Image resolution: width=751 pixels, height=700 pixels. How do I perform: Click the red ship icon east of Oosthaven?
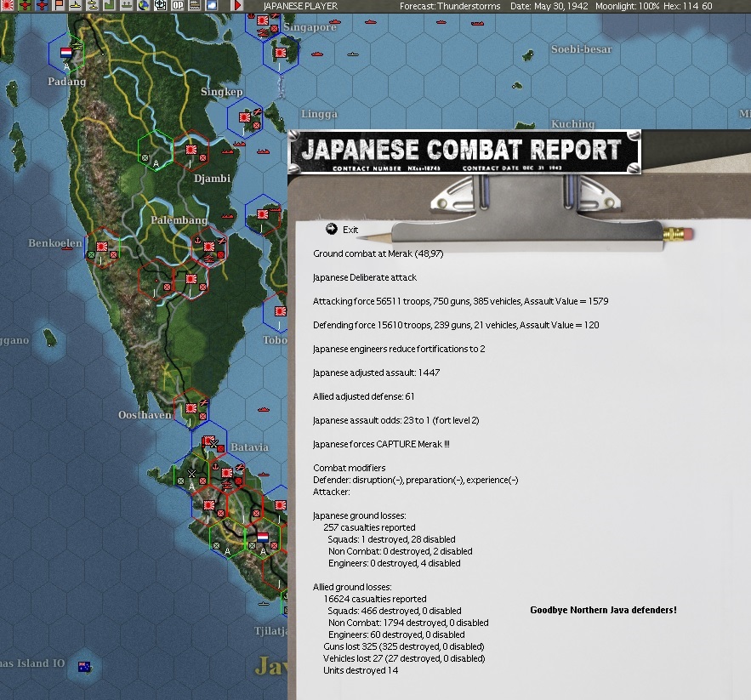[264, 410]
